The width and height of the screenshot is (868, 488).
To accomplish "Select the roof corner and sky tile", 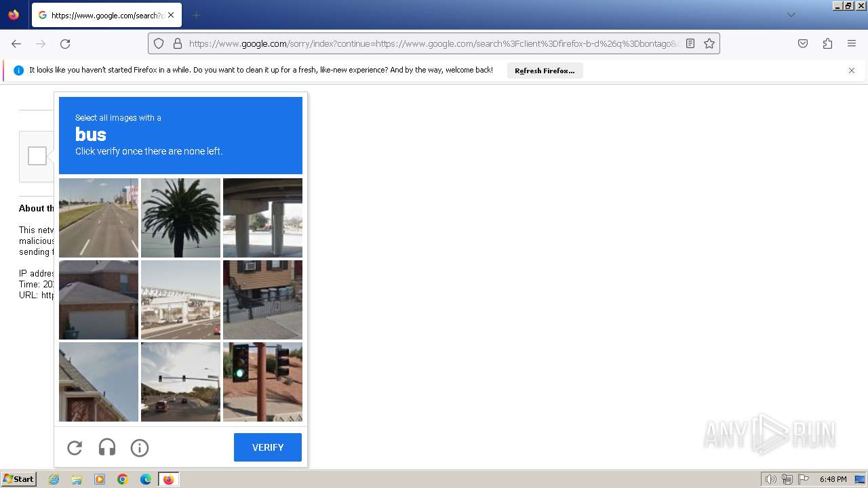I will (x=98, y=382).
